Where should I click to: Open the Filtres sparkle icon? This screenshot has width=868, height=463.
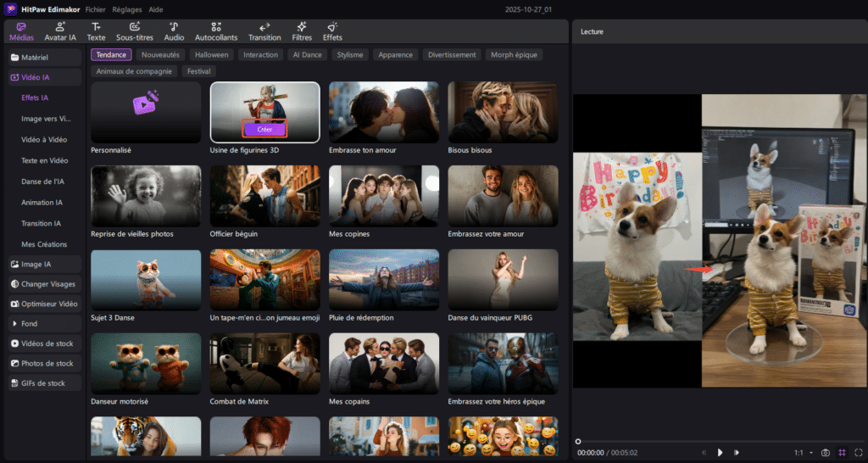click(x=302, y=27)
